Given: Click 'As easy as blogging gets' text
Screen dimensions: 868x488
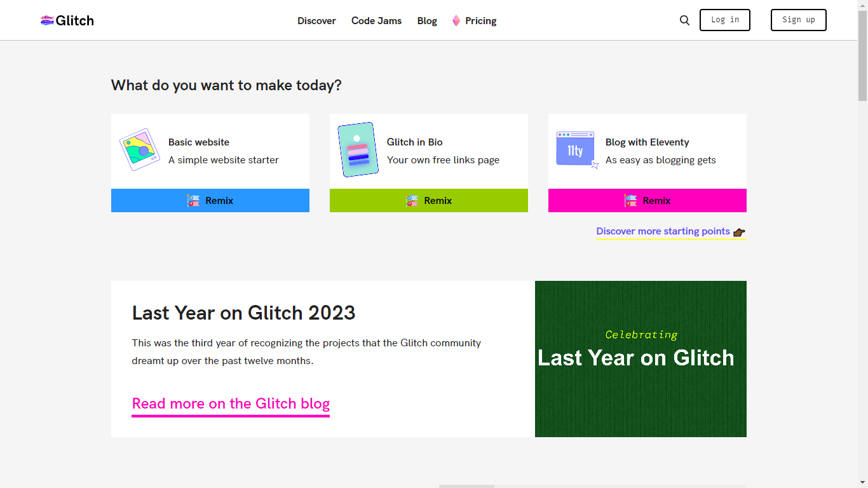Looking at the screenshot, I should click(x=661, y=160).
